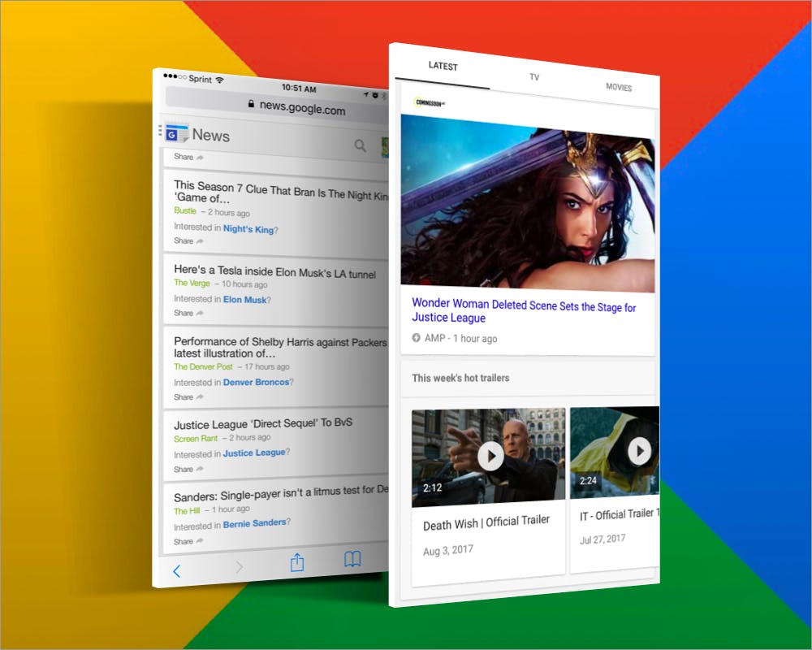
Task: Open the Safari share sheet icon
Action: [297, 562]
